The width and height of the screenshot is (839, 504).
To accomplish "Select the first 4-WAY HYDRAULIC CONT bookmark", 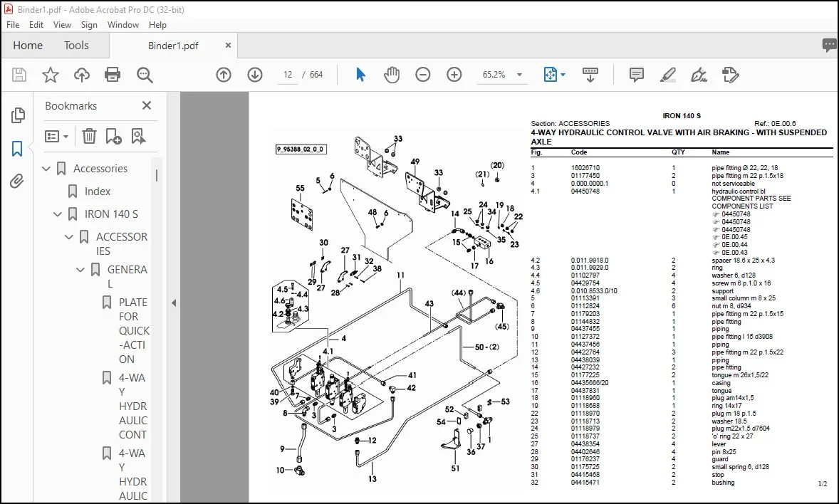I will (132, 406).
